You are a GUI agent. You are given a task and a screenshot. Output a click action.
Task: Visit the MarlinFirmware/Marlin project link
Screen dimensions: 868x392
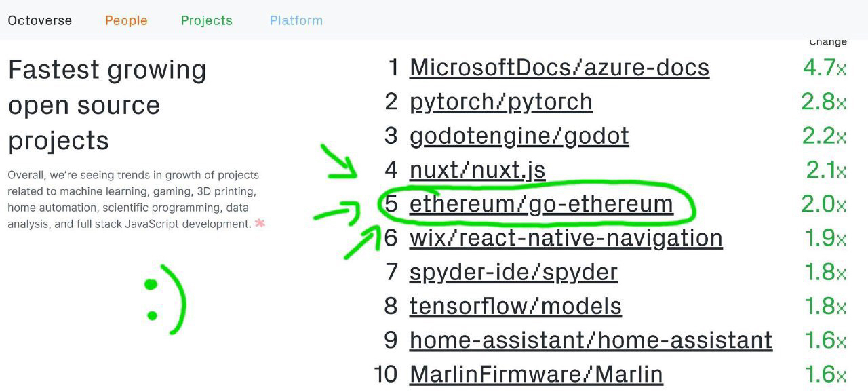[x=536, y=374]
